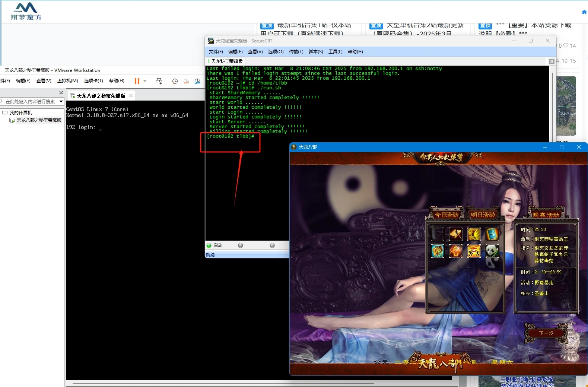The width and height of the screenshot is (588, 387).
Task: Click the dark empty-slot activity icon
Action: [x=438, y=234]
